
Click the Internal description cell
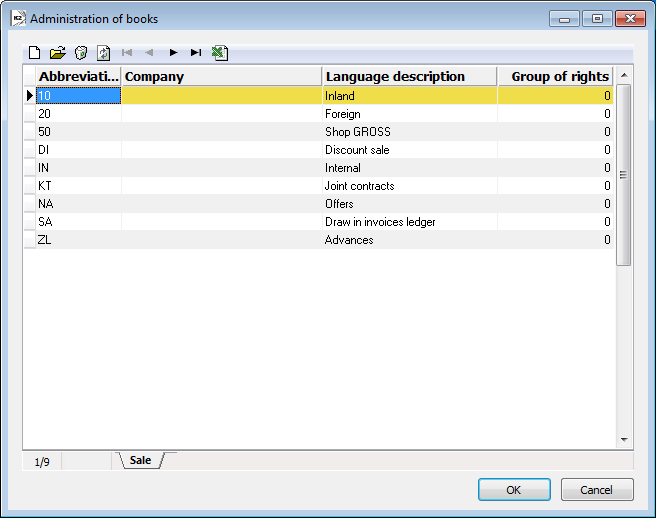coord(410,168)
